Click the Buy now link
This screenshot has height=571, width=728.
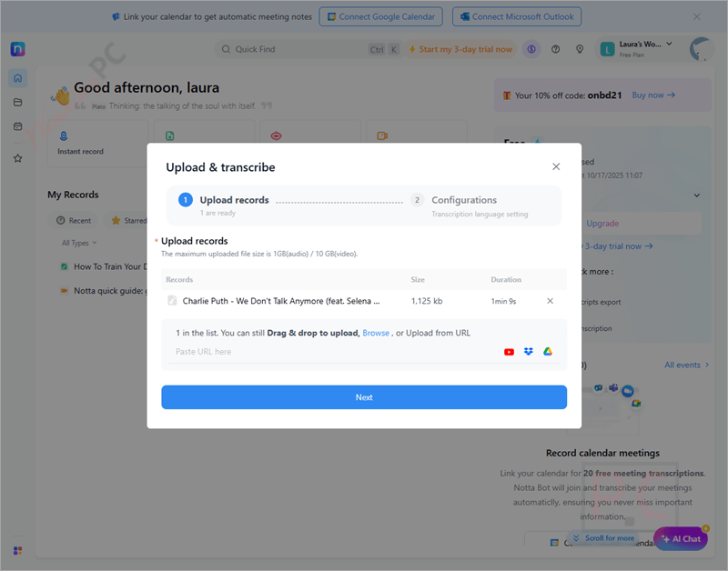(653, 95)
